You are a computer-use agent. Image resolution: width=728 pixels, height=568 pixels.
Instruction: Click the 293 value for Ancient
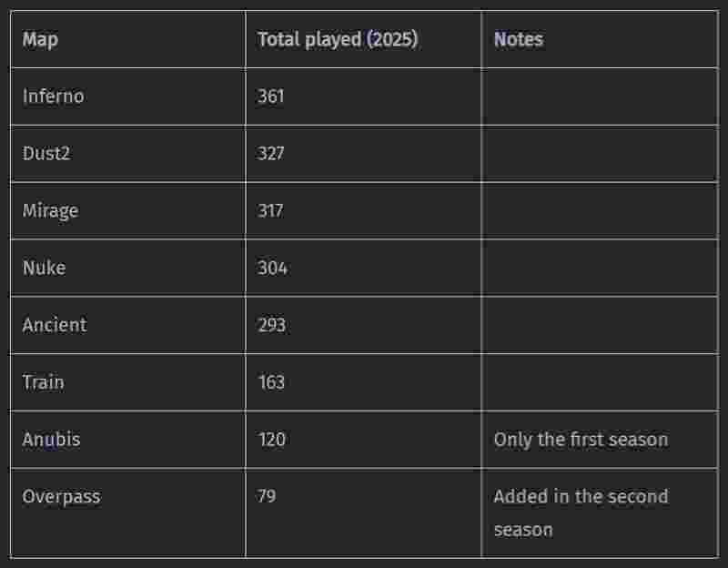click(x=271, y=325)
